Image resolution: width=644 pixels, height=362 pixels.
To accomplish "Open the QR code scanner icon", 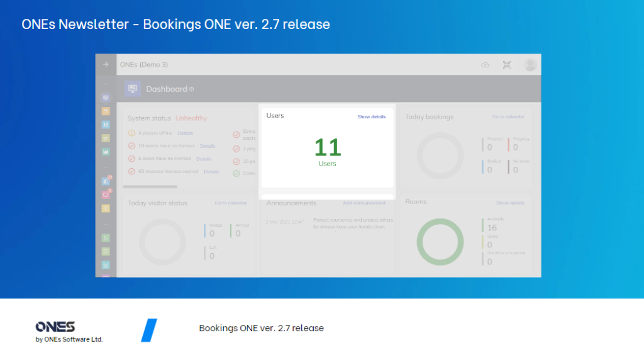I will tap(507, 65).
